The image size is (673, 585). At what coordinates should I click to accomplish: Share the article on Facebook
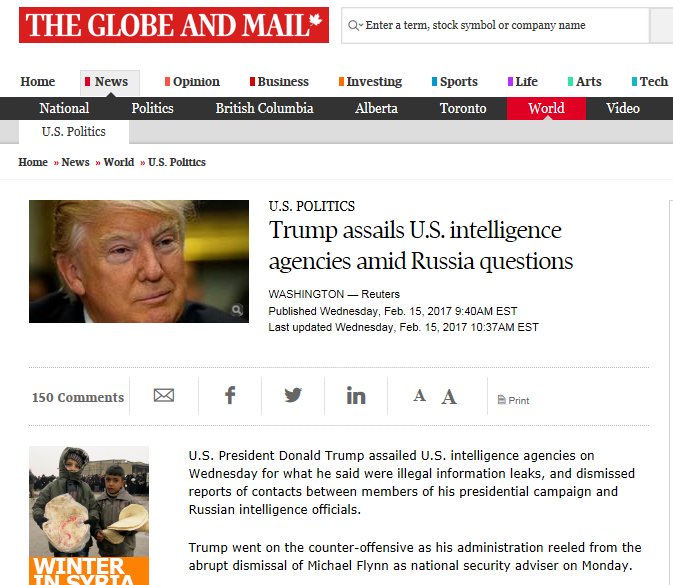coord(230,395)
